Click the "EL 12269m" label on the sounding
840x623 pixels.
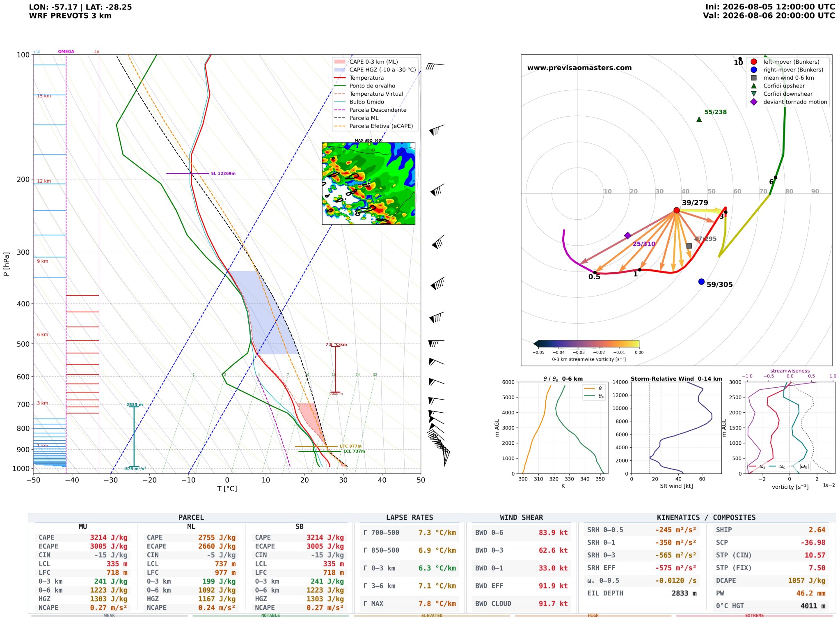tap(223, 174)
